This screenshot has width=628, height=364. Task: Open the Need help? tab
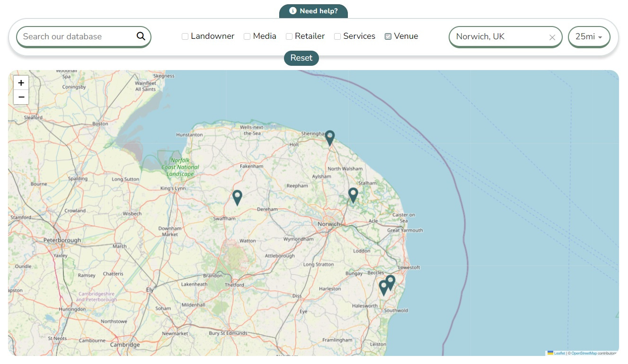click(x=314, y=11)
